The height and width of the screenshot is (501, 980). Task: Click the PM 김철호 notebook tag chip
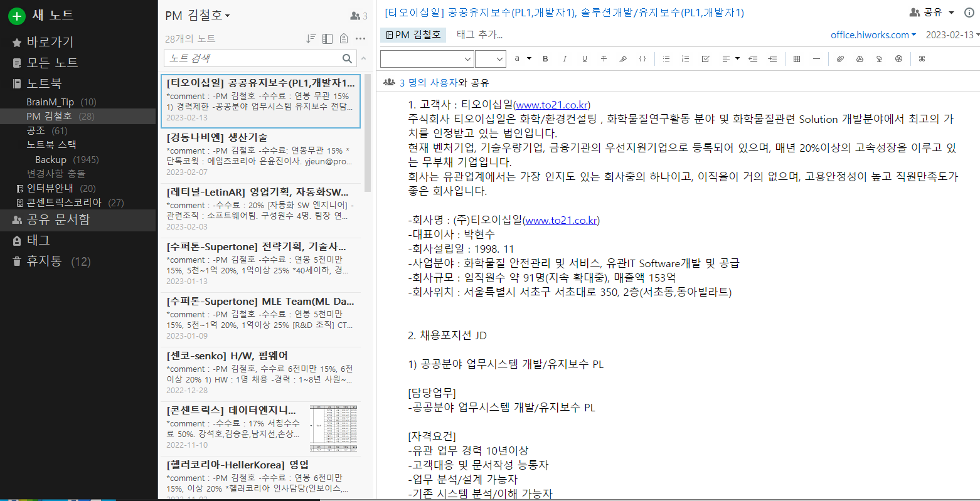[x=413, y=34]
